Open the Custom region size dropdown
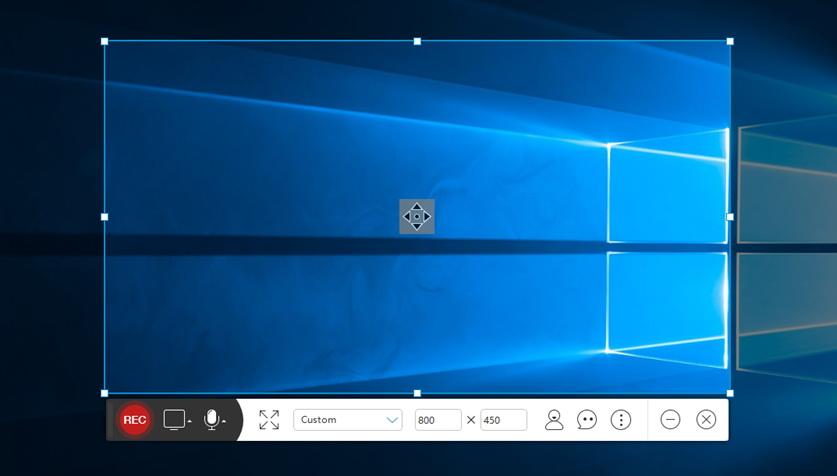837x476 pixels. pos(347,420)
